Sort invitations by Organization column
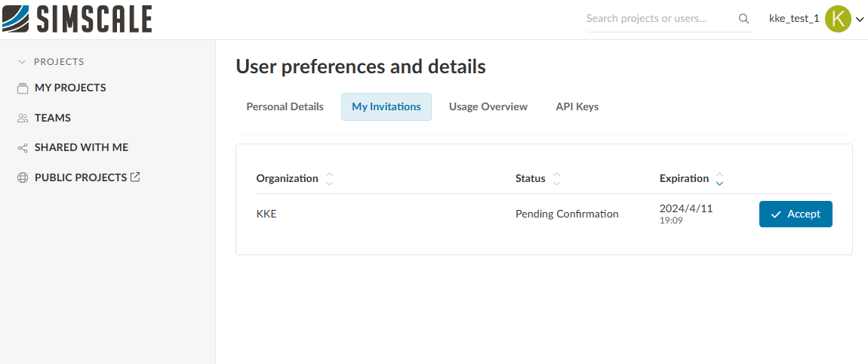Image resolution: width=868 pixels, height=364 pixels. 329,179
